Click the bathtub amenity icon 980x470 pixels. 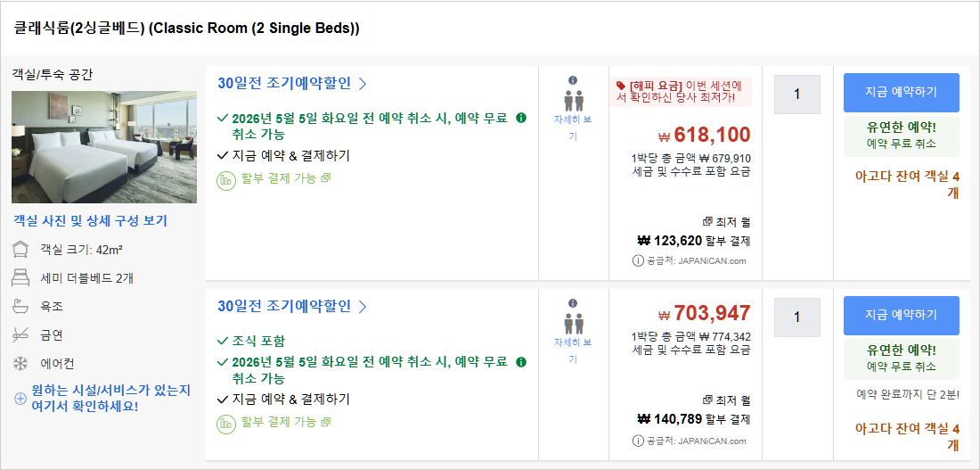click(x=21, y=307)
